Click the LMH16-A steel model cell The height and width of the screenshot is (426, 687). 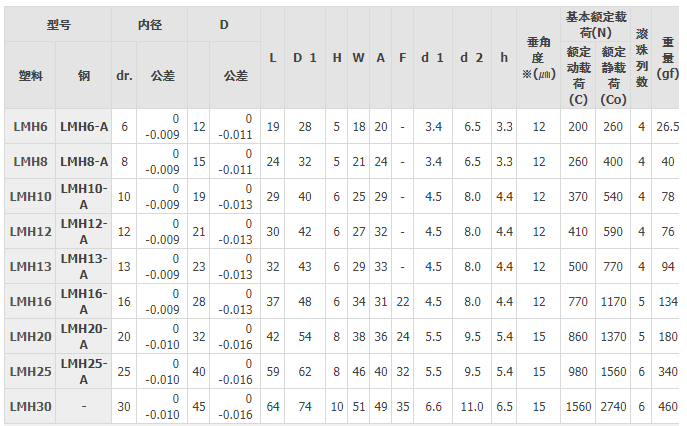[x=84, y=301]
